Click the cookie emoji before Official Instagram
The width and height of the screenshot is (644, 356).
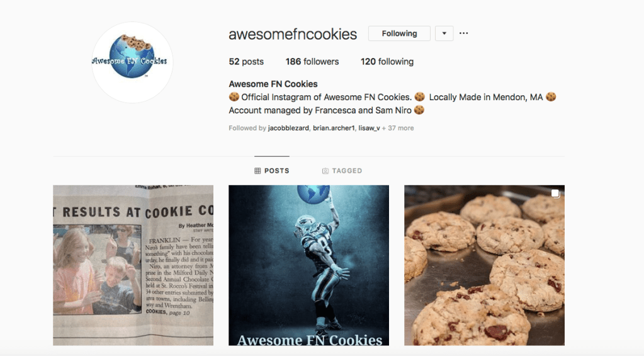click(x=234, y=97)
